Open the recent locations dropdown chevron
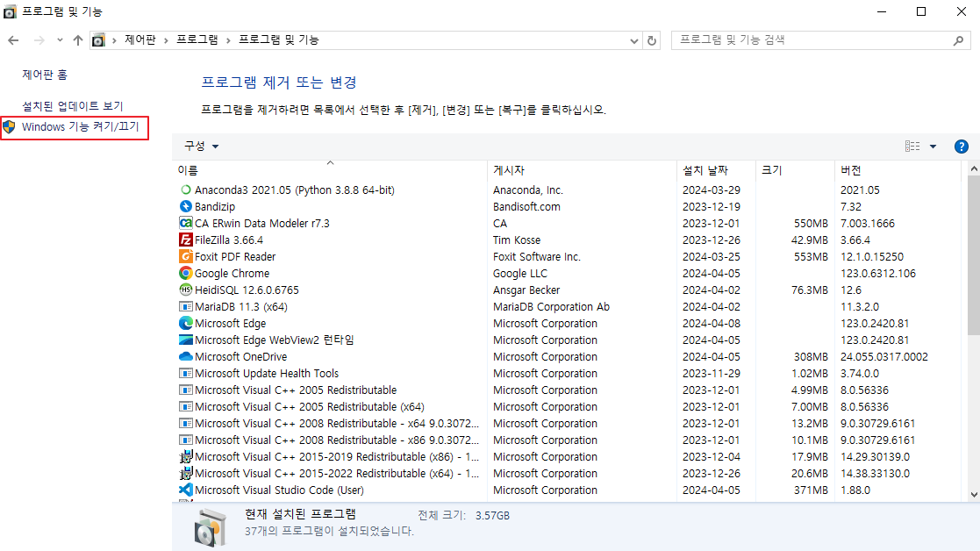Image resolution: width=980 pixels, height=551 pixels. (x=60, y=40)
